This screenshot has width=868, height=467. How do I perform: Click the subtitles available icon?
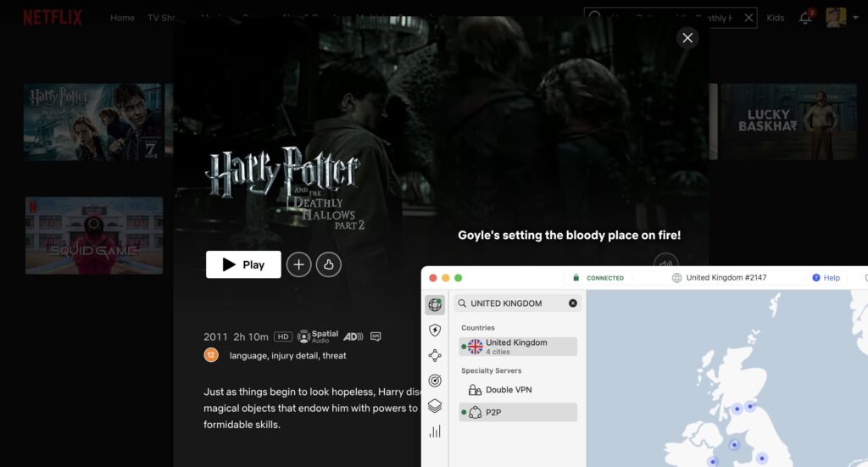[376, 336]
